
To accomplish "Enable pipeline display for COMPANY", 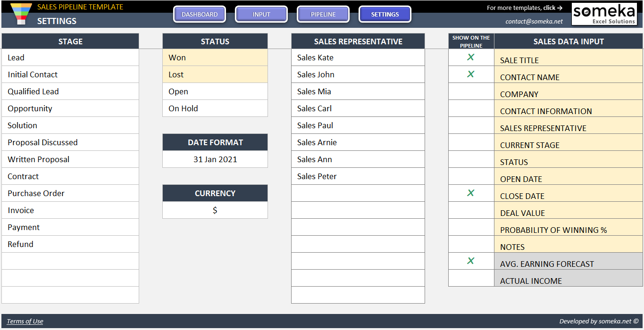I will pyautogui.click(x=471, y=91).
